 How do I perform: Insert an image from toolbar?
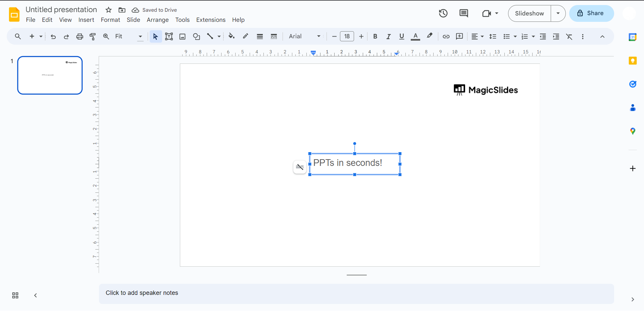(x=182, y=36)
